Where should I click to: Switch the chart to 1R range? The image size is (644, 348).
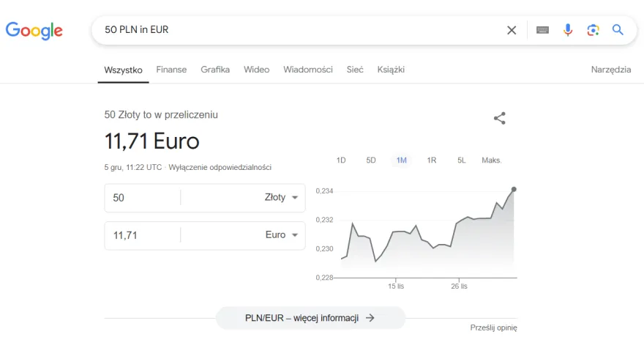431,160
